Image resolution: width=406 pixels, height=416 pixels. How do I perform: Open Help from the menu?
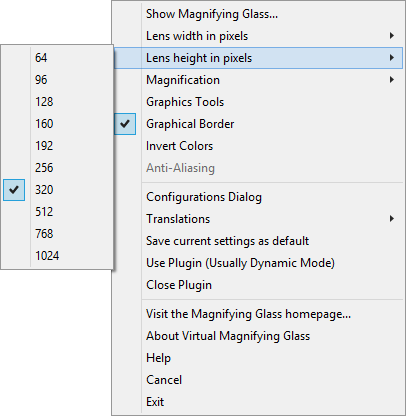tap(258, 358)
